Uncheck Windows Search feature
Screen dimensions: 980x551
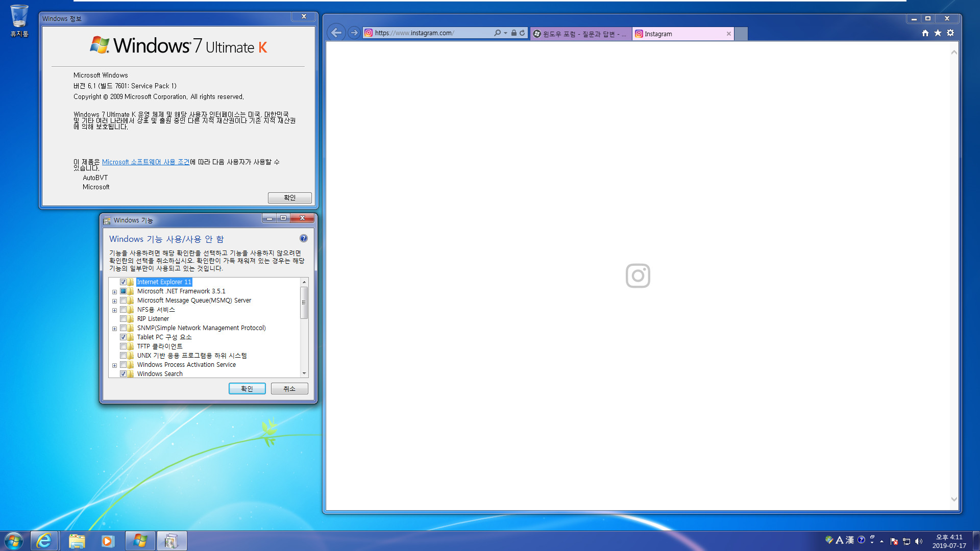point(123,374)
